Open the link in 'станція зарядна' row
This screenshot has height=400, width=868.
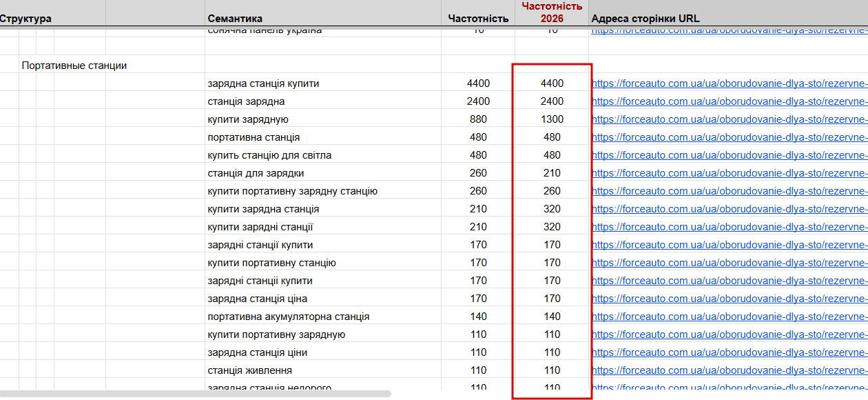point(730,101)
